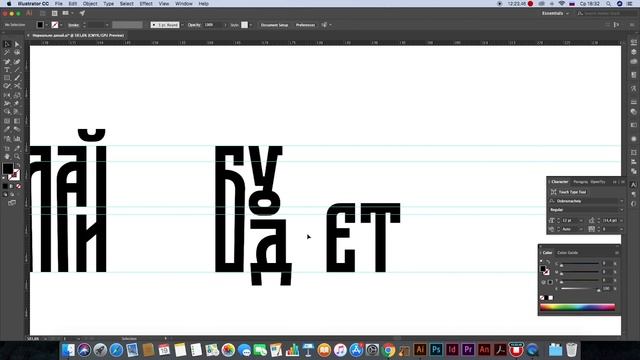Open the stroke weight dropdown

point(107,25)
